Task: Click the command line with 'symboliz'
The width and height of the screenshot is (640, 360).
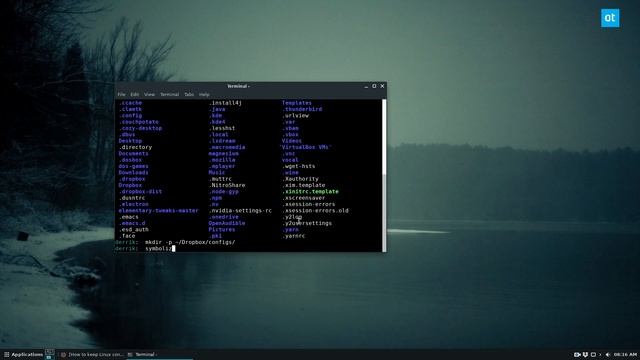Action: (x=145, y=249)
